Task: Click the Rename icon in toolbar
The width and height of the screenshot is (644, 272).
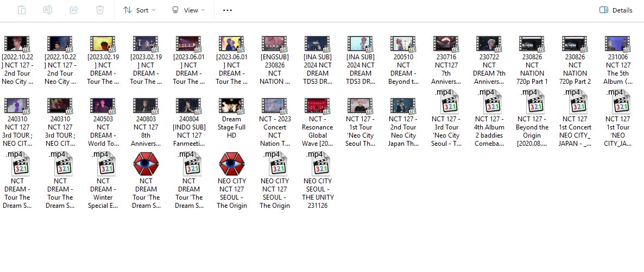Action: pyautogui.click(x=48, y=10)
